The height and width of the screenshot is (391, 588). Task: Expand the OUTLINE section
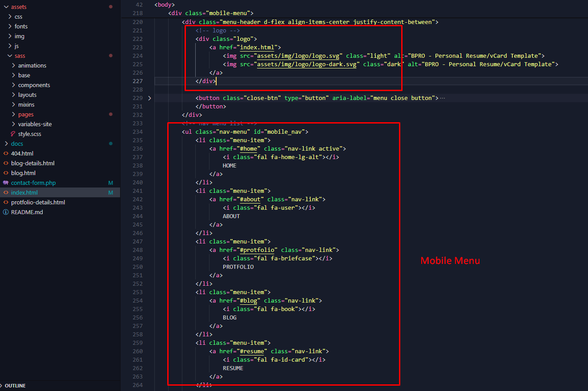click(2, 386)
